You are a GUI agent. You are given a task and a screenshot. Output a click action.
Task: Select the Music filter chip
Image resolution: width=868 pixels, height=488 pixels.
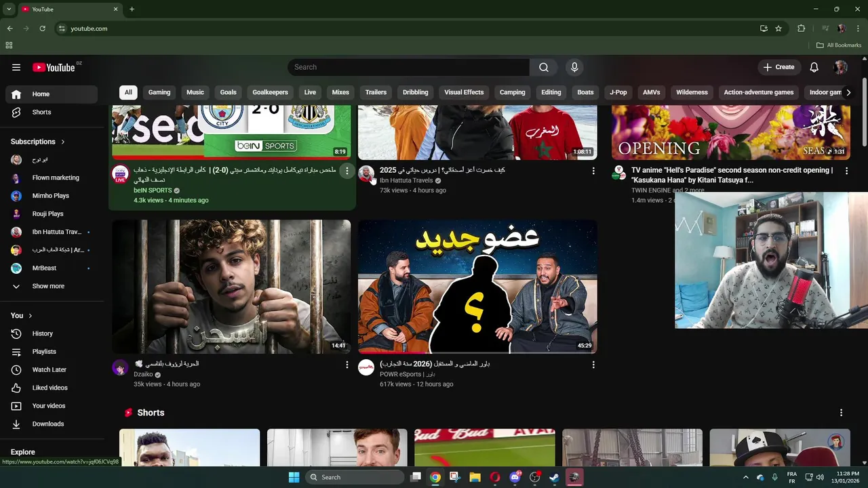pyautogui.click(x=195, y=92)
